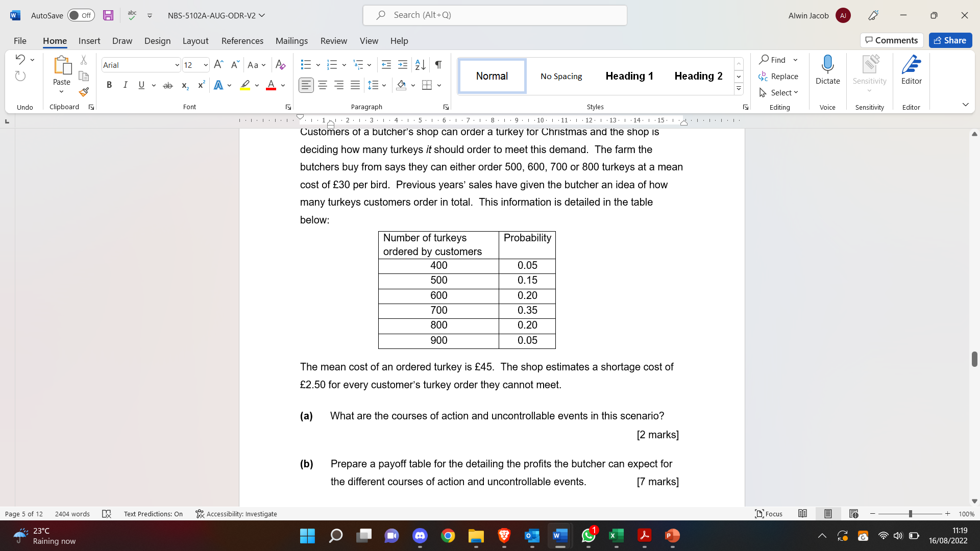
Task: Toggle Show/Hide paragraph marks
Action: [x=438, y=65]
